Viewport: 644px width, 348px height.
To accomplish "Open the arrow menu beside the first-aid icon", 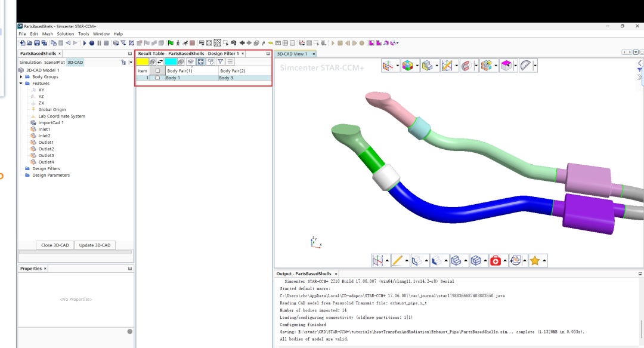I will [505, 260].
